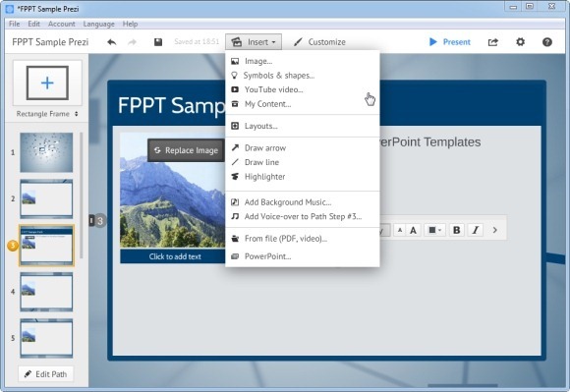
Task: Open the share icon in toolbar
Action: [493, 42]
